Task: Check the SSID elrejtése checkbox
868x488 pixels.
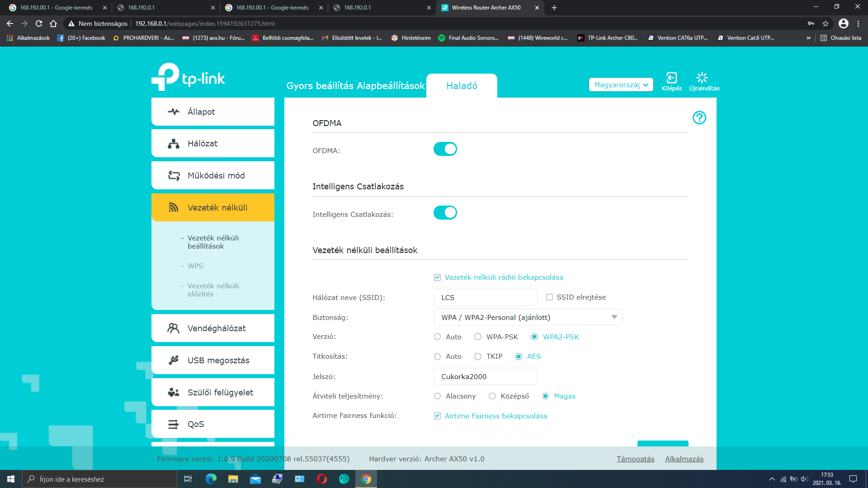Action: click(549, 297)
